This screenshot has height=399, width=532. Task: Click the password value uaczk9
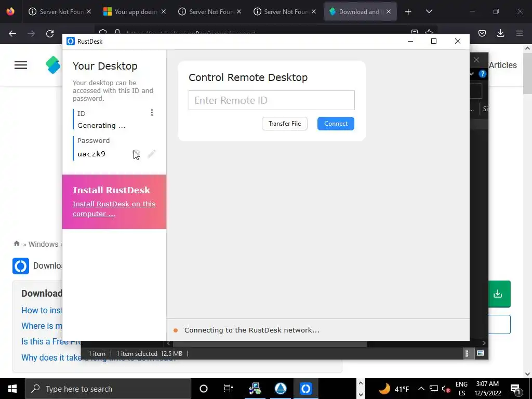pyautogui.click(x=91, y=154)
